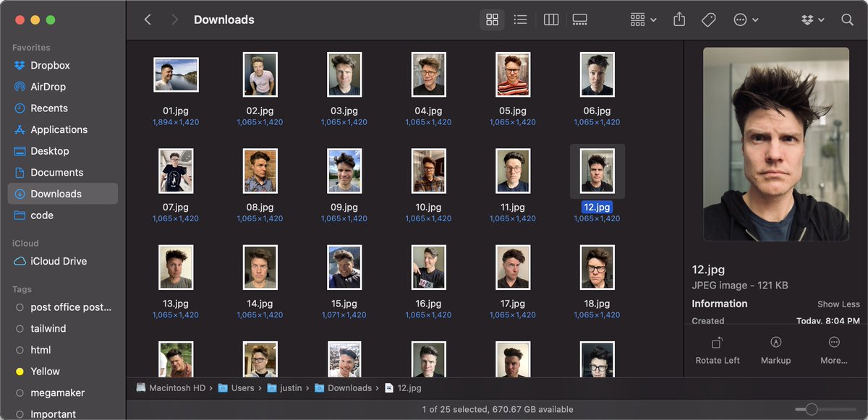This screenshot has width=868, height=420.
Task: Switch to gallery view
Action: point(579,20)
